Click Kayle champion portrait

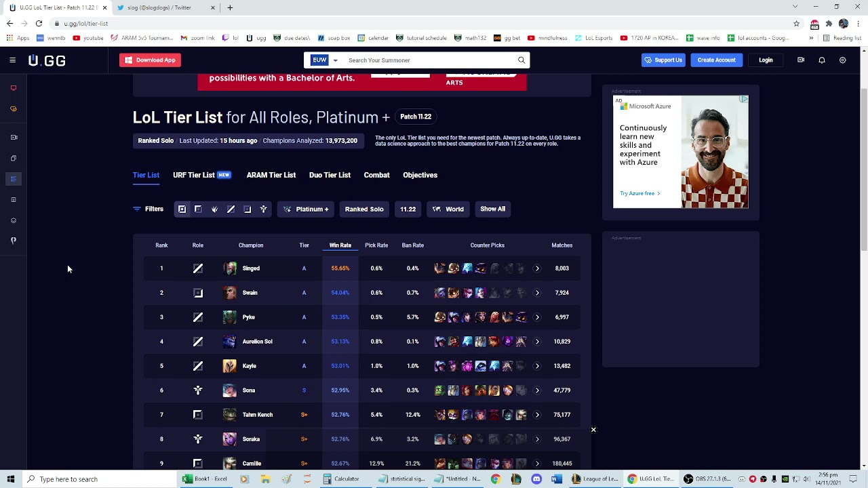230,366
